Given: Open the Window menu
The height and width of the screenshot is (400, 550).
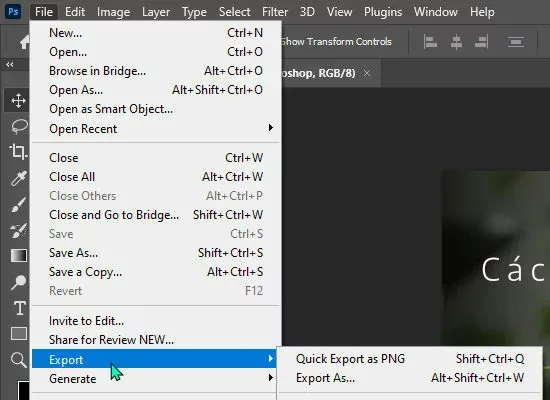Looking at the screenshot, I should coord(435,12).
